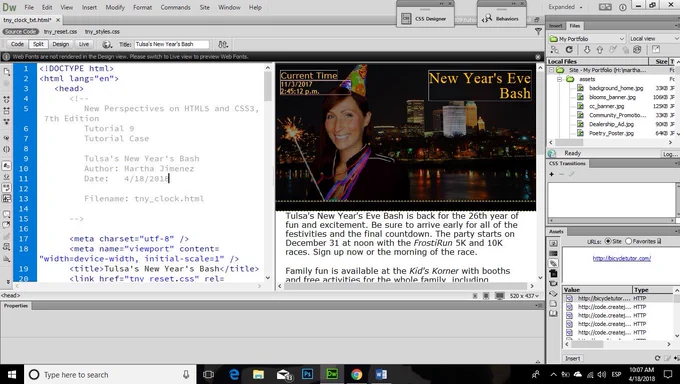Viewport: 680px width, 384px height.
Task: Click the info icon in title bar
Action: [x=623, y=7]
